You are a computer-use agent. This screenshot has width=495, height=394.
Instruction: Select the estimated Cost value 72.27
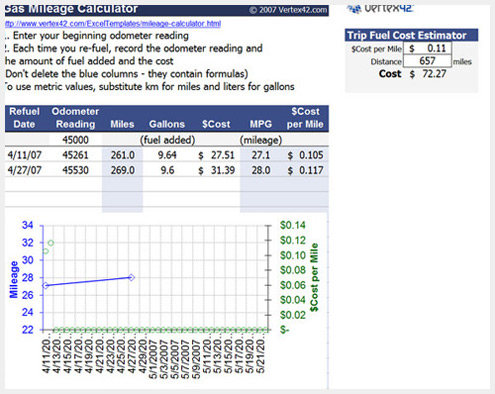point(428,74)
